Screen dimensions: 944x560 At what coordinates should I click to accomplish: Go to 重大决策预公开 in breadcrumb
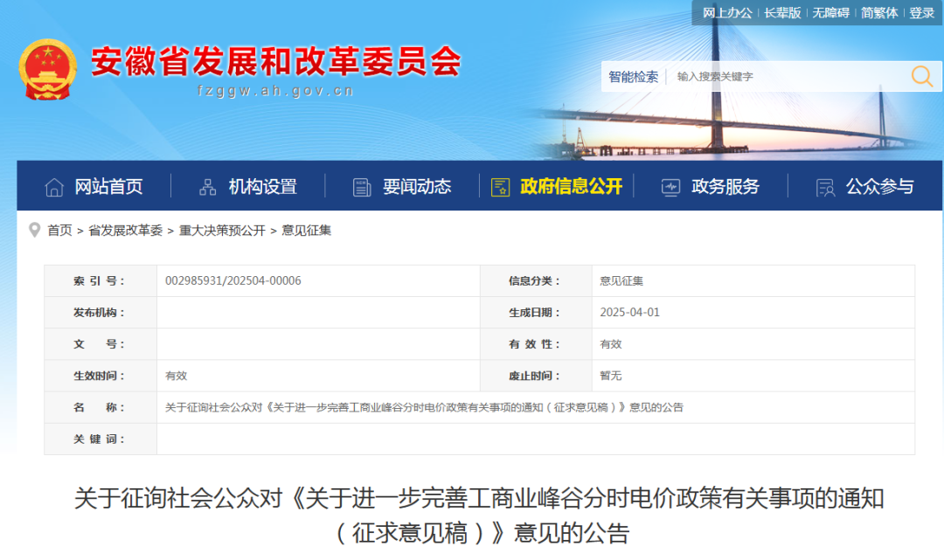pos(222,231)
